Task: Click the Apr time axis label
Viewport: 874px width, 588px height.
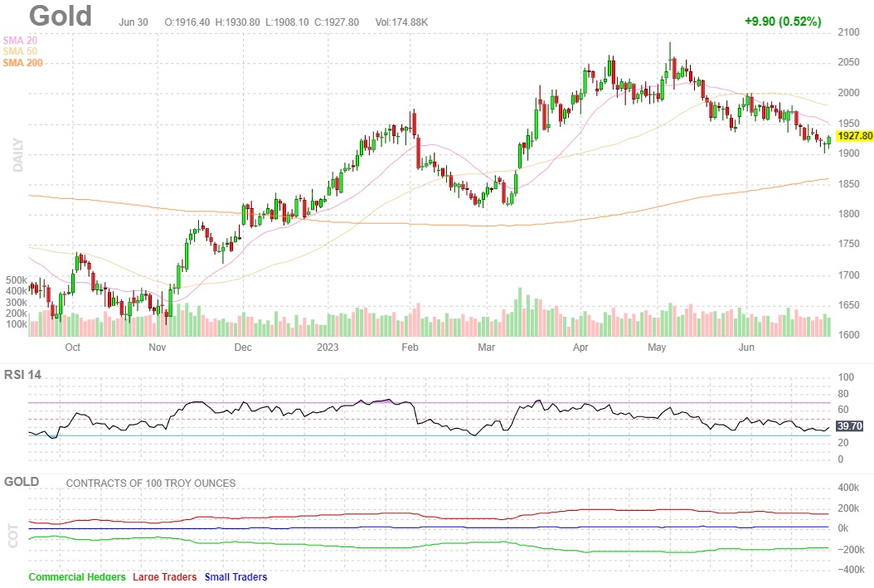Action: click(x=580, y=347)
